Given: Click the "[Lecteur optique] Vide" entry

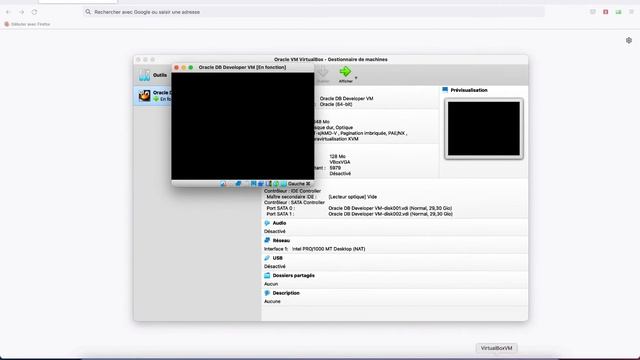Looking at the screenshot, I should [x=353, y=197].
